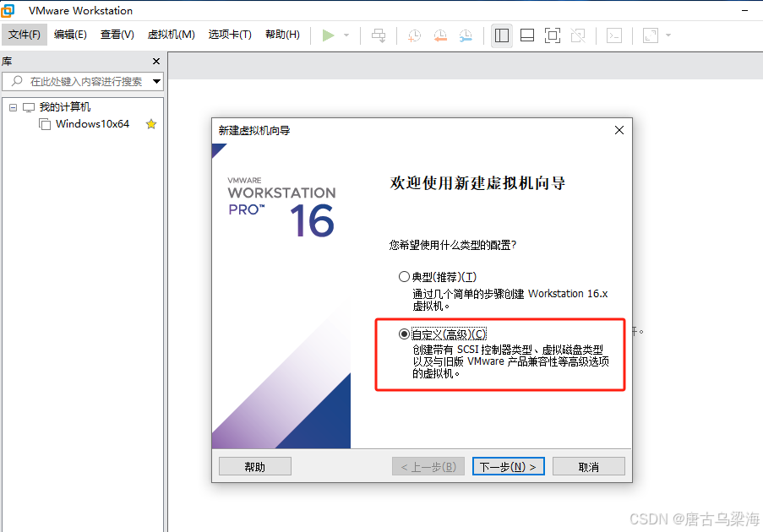Screen dimensions: 763x532
Task: Toggle the library sidebar view icon
Action: 502,35
